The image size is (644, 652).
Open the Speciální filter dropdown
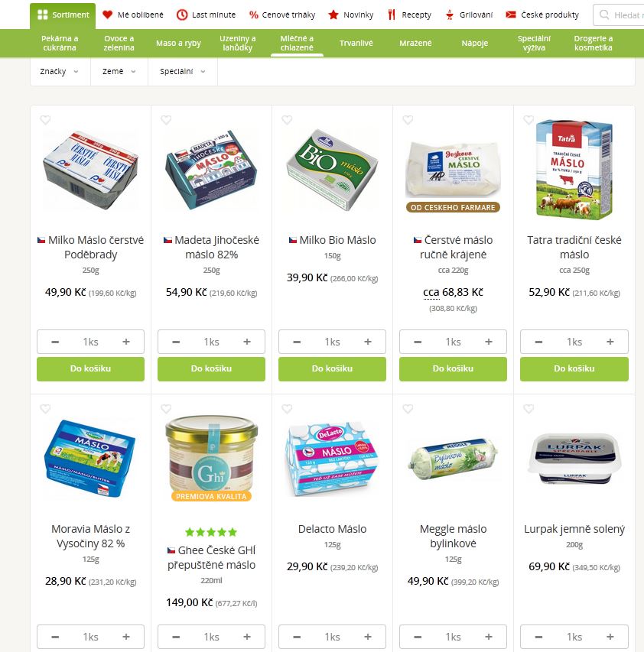[x=183, y=72]
